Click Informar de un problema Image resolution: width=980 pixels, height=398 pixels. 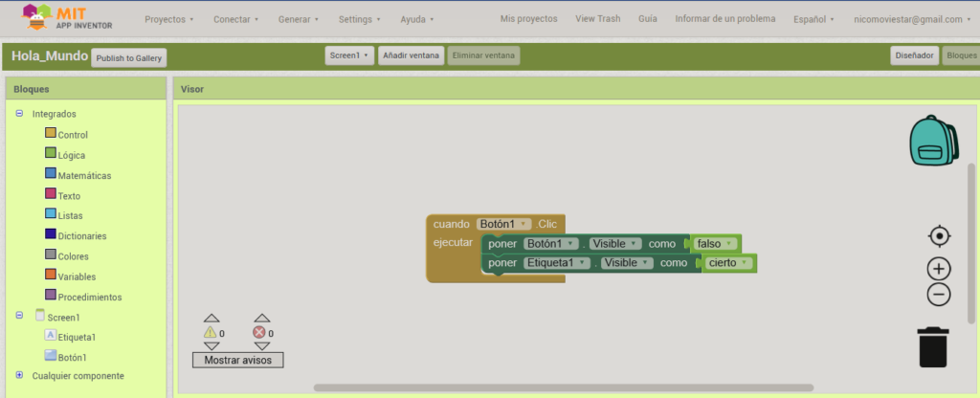(725, 19)
